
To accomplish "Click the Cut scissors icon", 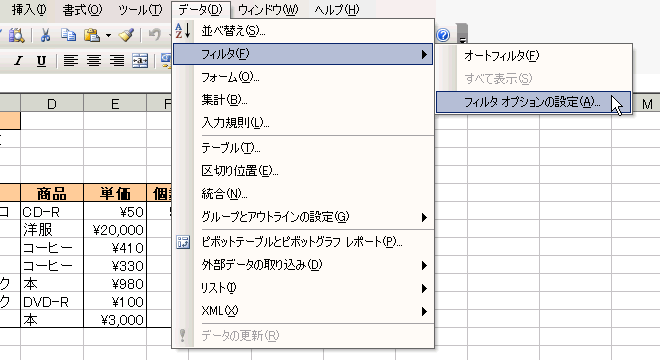I will coord(45,35).
